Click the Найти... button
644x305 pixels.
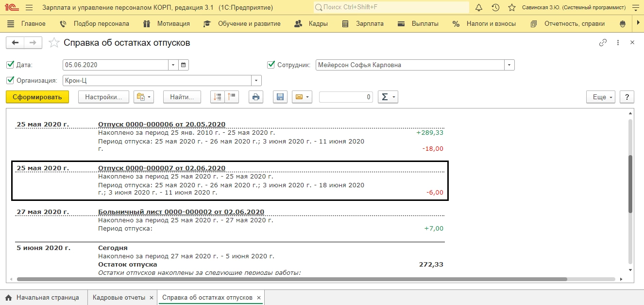[182, 97]
